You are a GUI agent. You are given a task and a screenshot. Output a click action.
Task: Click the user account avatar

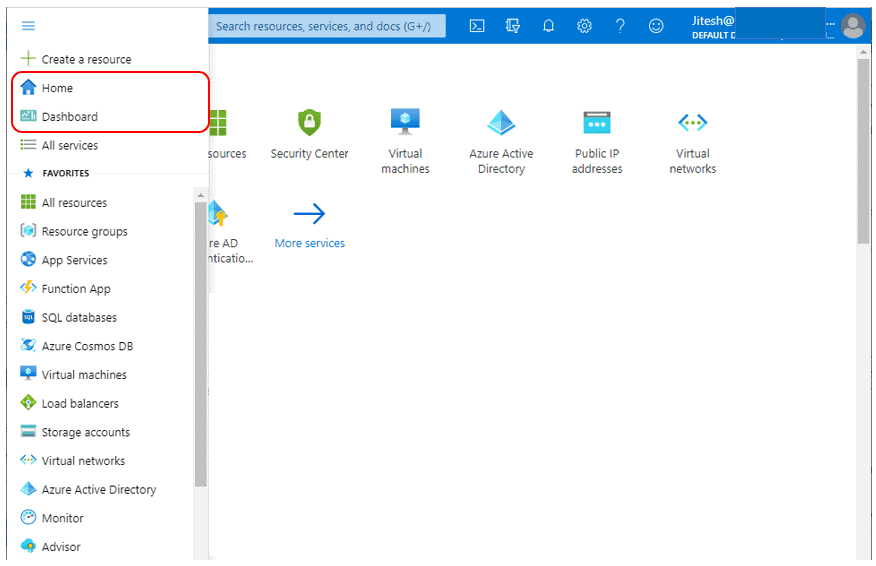853,26
